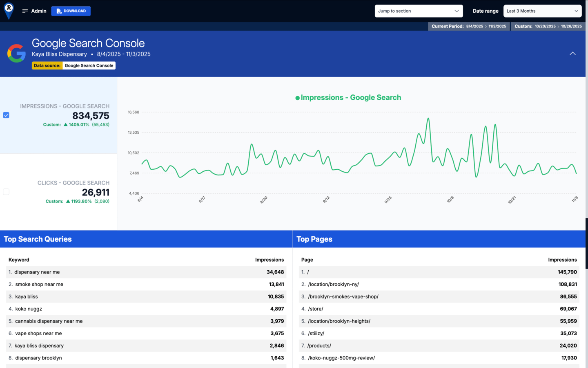Select the "dispensary near me" keyword row

[x=146, y=272]
